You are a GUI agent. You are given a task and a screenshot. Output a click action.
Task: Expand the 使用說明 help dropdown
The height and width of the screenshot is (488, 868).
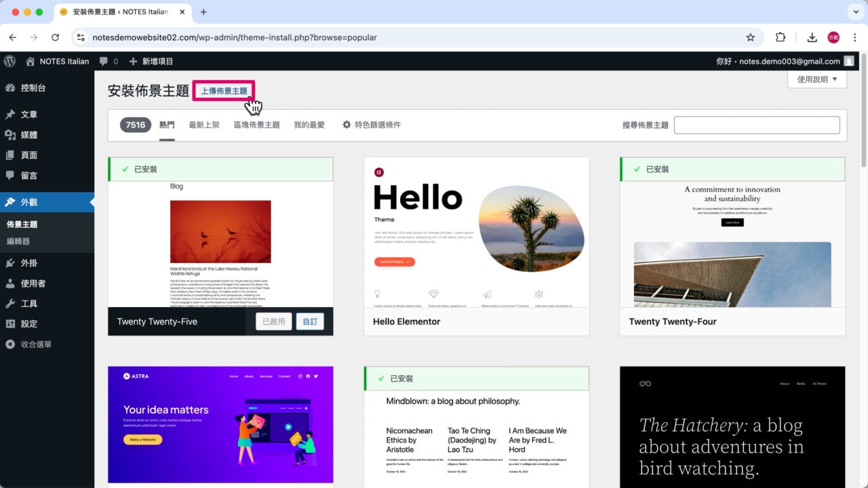coord(817,79)
